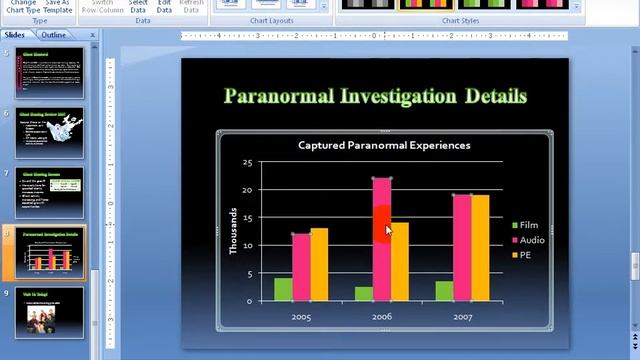Select the first chart layout thumbnail
640x360 pixels.
(x=230, y=4)
